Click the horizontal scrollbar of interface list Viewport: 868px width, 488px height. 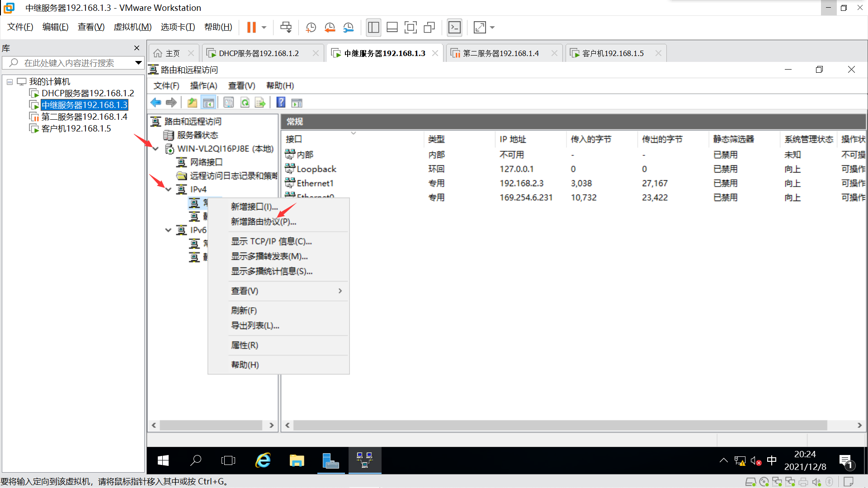[560, 425]
